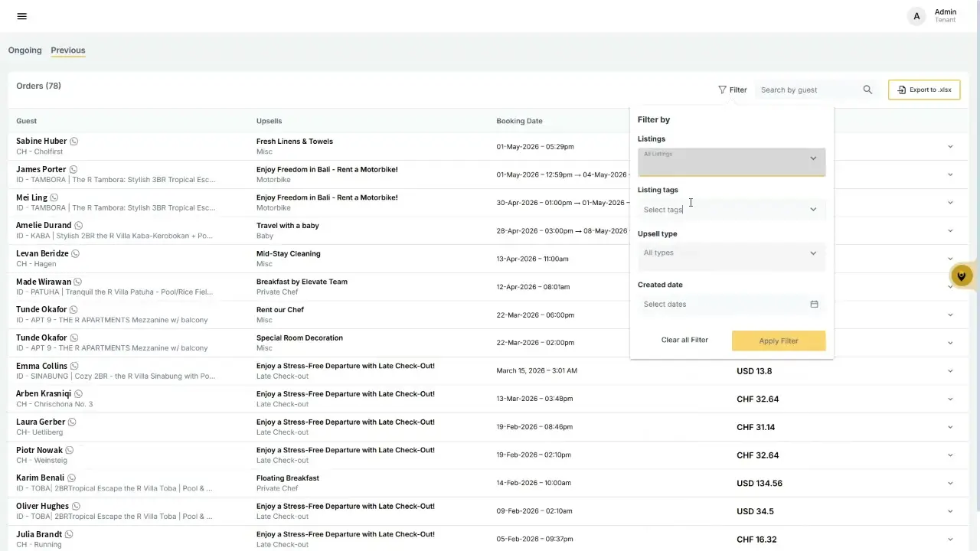Expand the Karim Benali order row
This screenshot has height=551, width=980.
click(950, 483)
